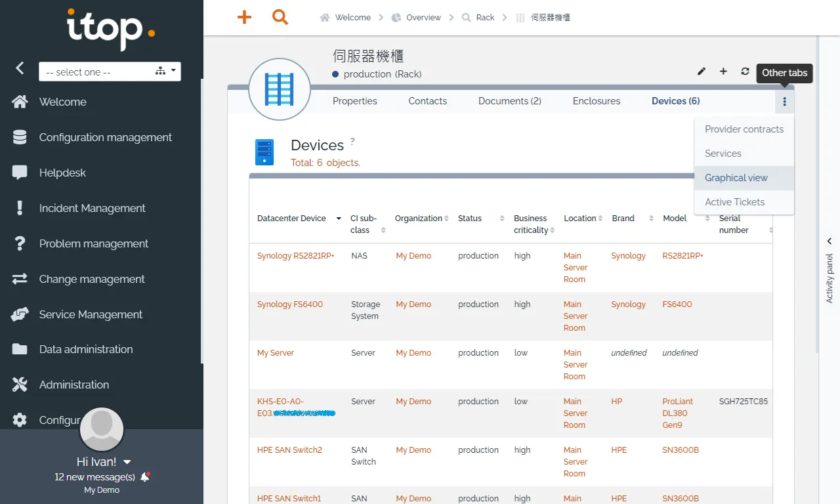
Task: Open Synology FS6400 device link
Action: pos(290,304)
